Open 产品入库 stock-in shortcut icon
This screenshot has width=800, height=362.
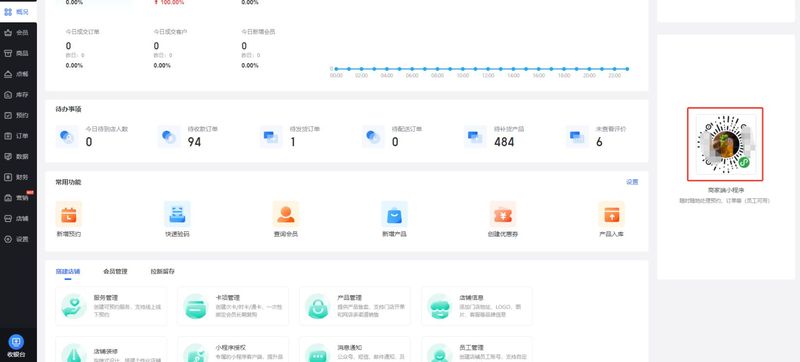tap(611, 214)
